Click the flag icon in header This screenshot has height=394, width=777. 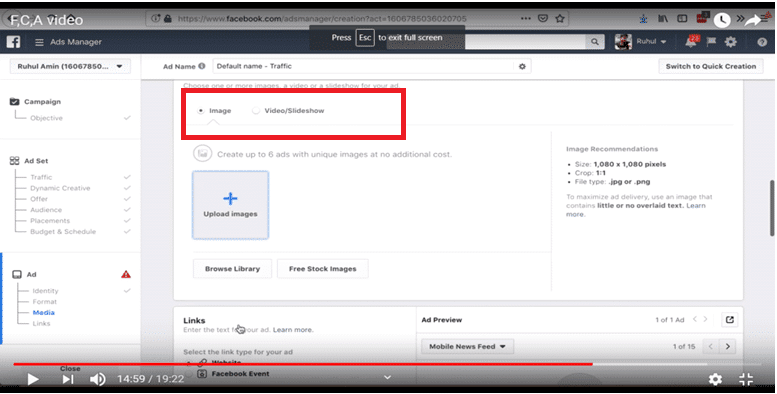pos(711,42)
